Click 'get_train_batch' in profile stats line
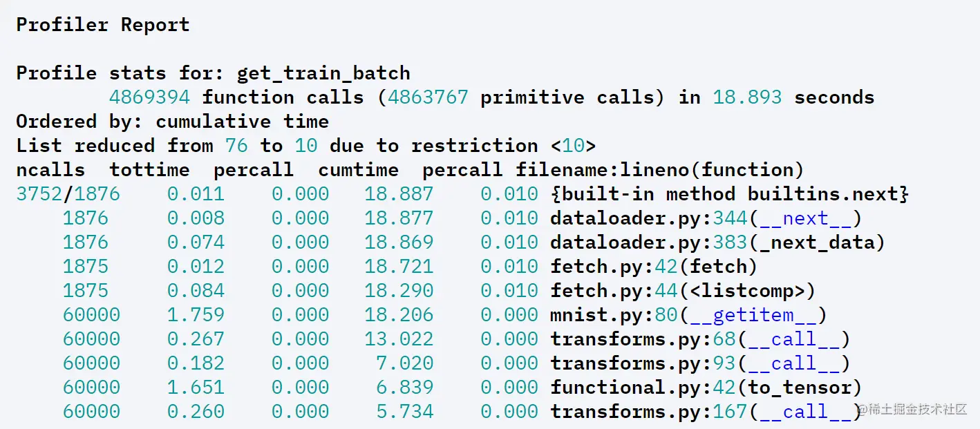 click(323, 73)
